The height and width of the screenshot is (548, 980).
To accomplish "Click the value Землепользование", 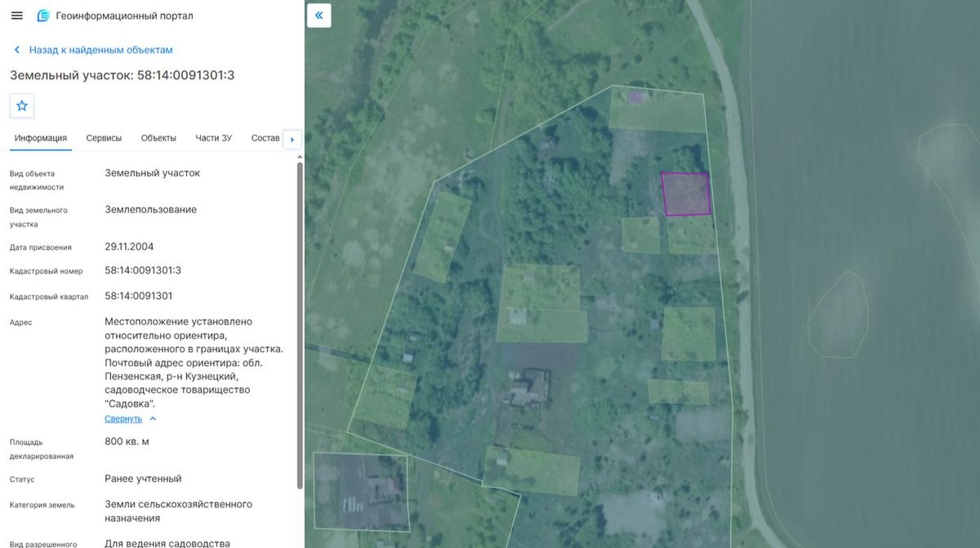I will tap(151, 210).
